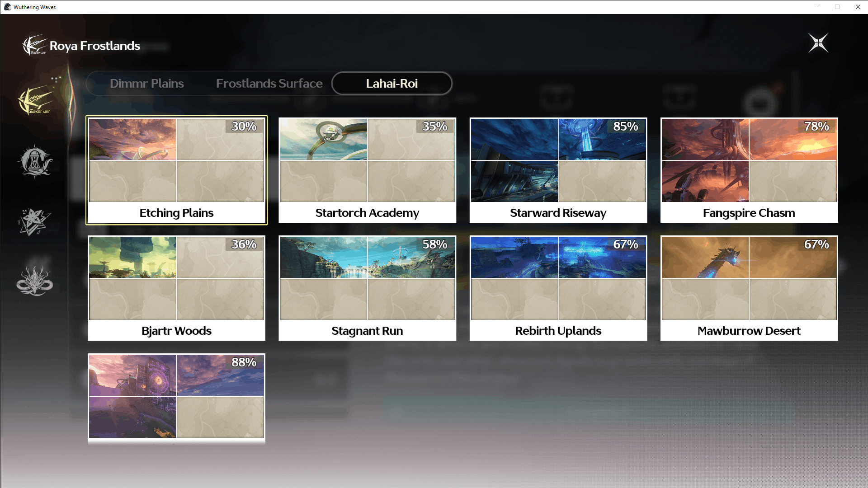Switch to the Frostlands Surface tab
The image size is (868, 488).
269,84
